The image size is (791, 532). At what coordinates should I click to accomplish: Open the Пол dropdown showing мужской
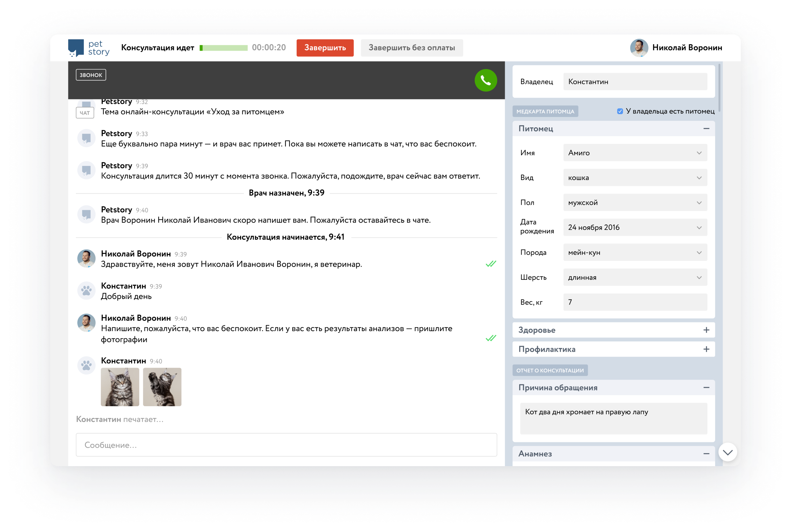pos(635,203)
